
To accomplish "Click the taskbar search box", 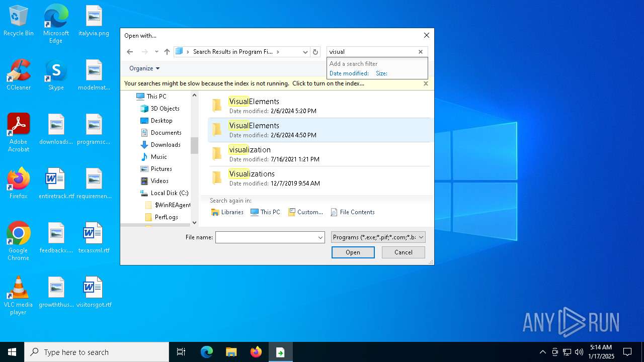I will pyautogui.click(x=97, y=352).
